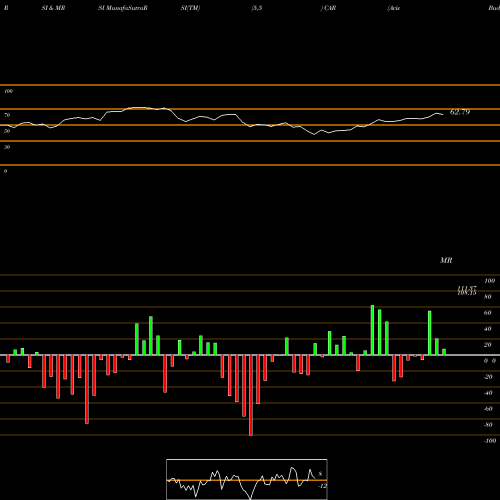Click the tallest green MR histogram bar
Image resolution: width=500 pixels, height=500 pixels.
pyautogui.click(x=372, y=330)
